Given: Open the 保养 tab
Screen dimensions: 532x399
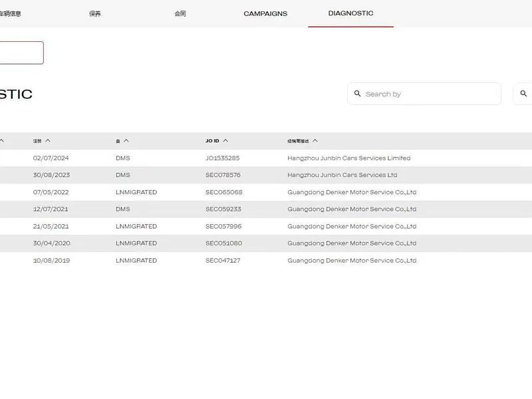Looking at the screenshot, I should (95, 13).
